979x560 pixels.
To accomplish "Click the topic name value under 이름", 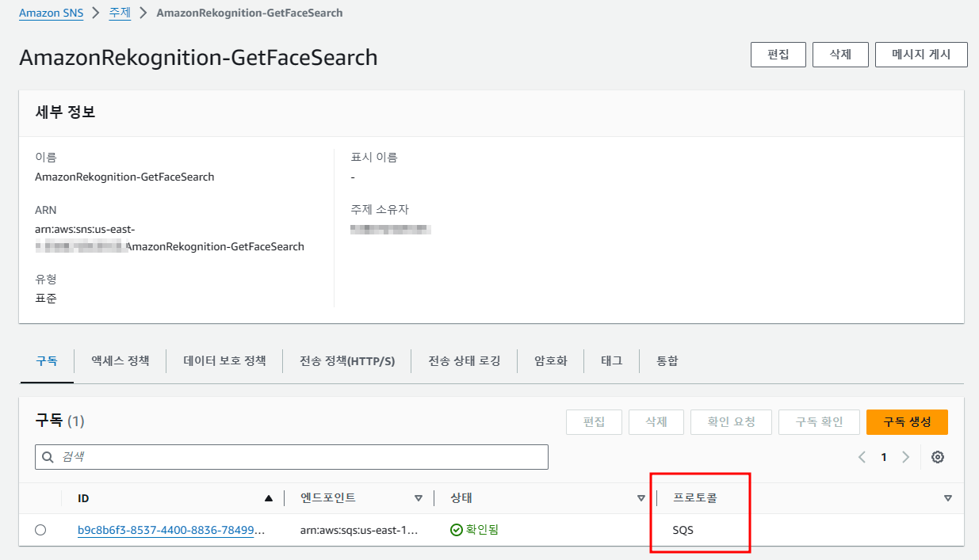I will pyautogui.click(x=124, y=177).
